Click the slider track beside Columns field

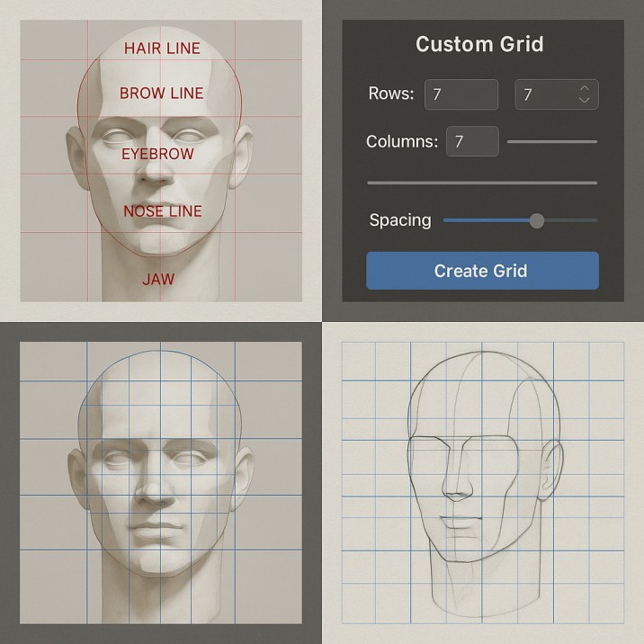551,141
